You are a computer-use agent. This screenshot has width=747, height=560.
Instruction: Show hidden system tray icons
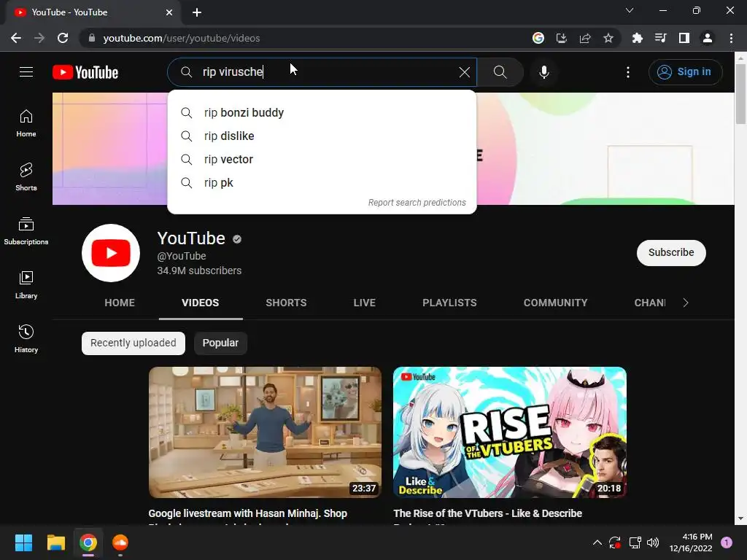pyautogui.click(x=597, y=542)
